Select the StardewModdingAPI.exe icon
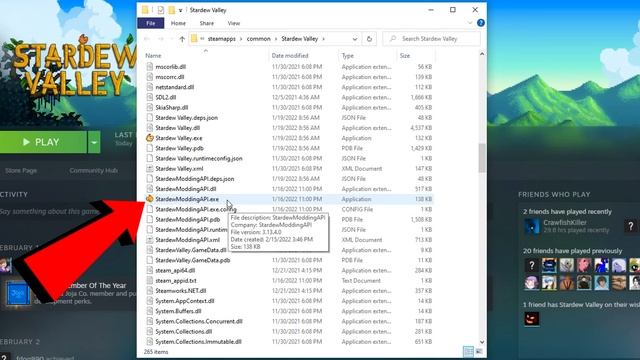Viewport: 640px width, 360px height. (150, 199)
